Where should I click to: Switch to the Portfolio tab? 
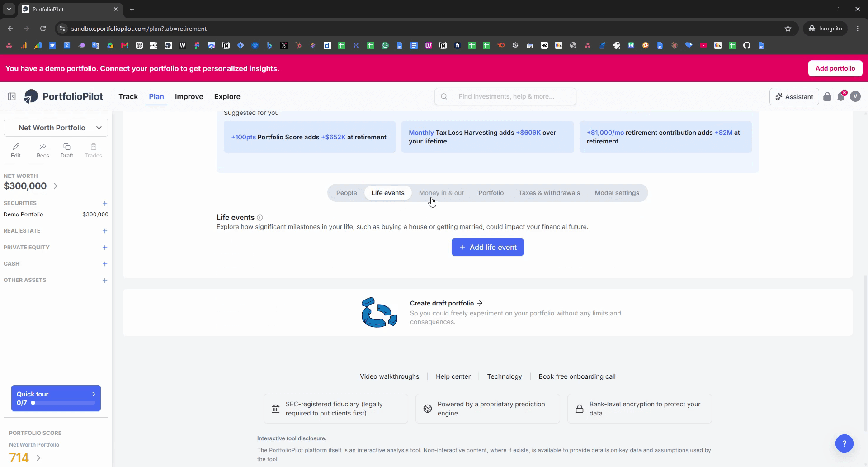[x=491, y=193]
